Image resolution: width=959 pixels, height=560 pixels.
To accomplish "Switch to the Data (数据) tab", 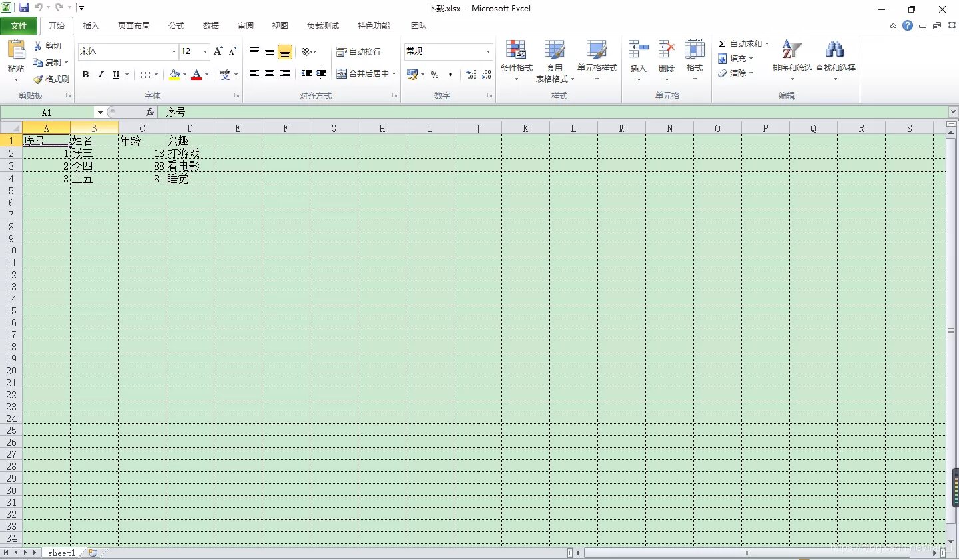I will pyautogui.click(x=211, y=26).
